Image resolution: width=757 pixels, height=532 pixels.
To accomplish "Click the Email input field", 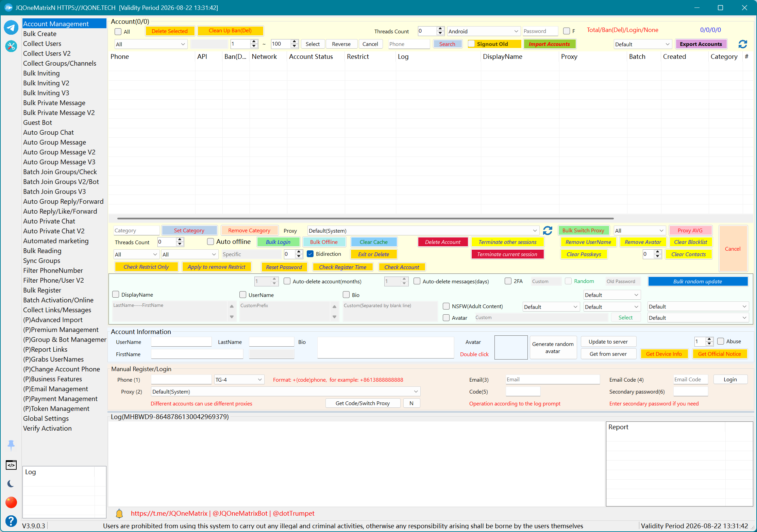I will coord(553,380).
